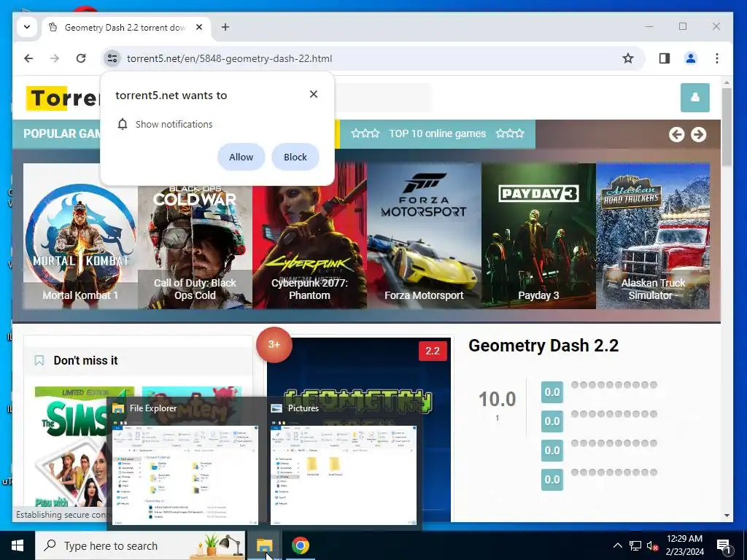
Task: Click the Torrent site logo
Action: click(63, 98)
